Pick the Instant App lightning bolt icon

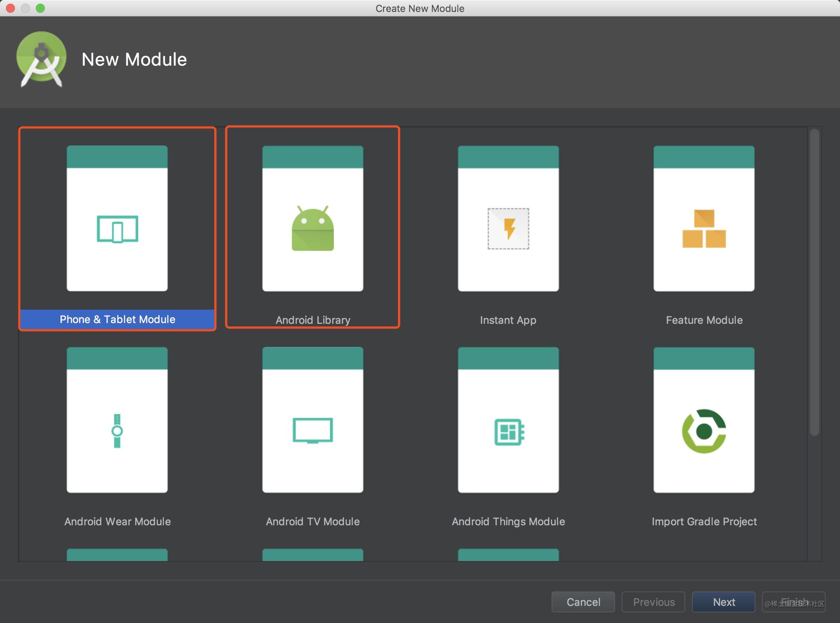point(508,229)
